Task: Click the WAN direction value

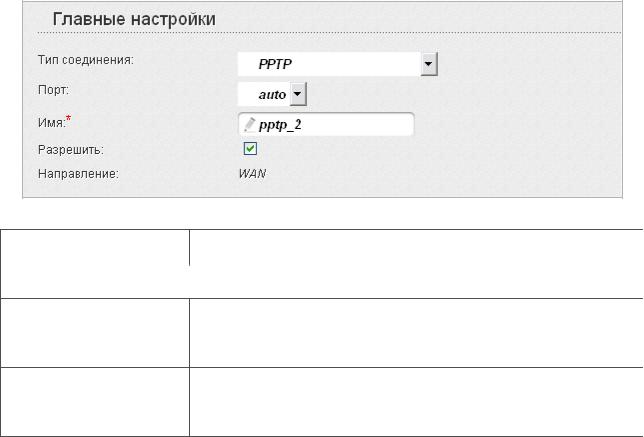Action: (x=252, y=174)
